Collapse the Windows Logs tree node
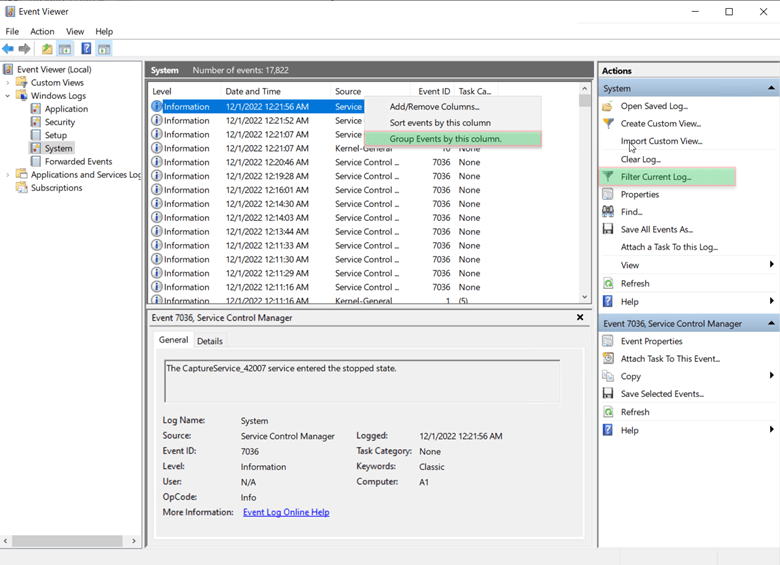This screenshot has width=780, height=565. pyautogui.click(x=7, y=95)
